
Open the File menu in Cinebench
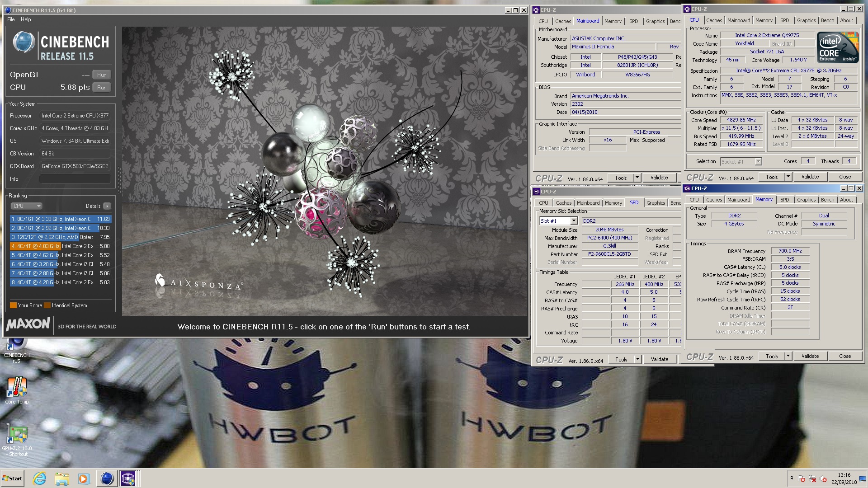point(11,19)
